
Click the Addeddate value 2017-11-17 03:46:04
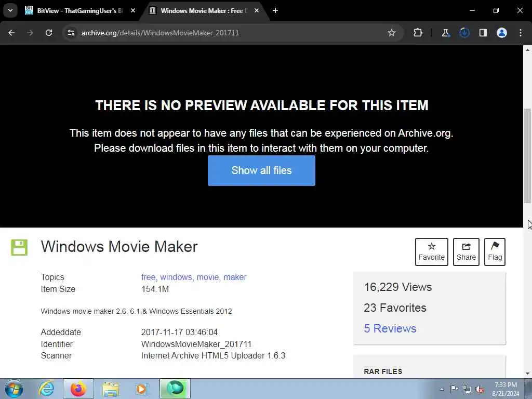[x=179, y=332]
